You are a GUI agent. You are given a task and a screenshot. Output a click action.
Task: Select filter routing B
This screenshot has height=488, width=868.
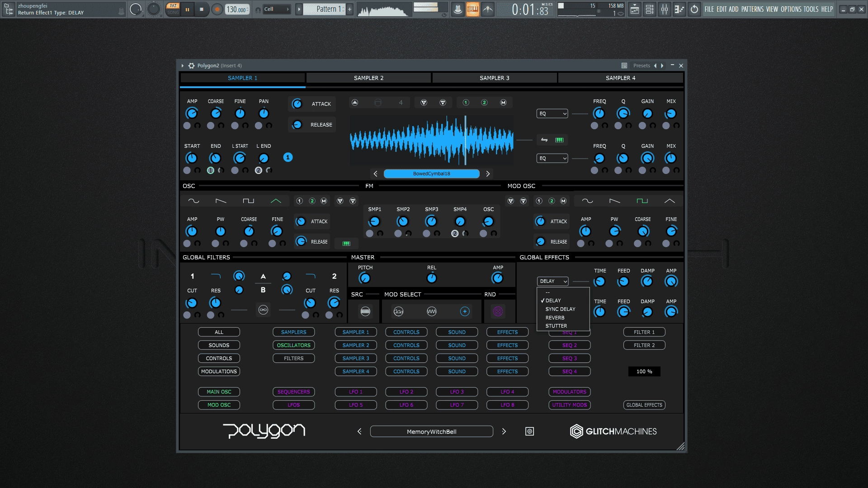click(x=263, y=290)
